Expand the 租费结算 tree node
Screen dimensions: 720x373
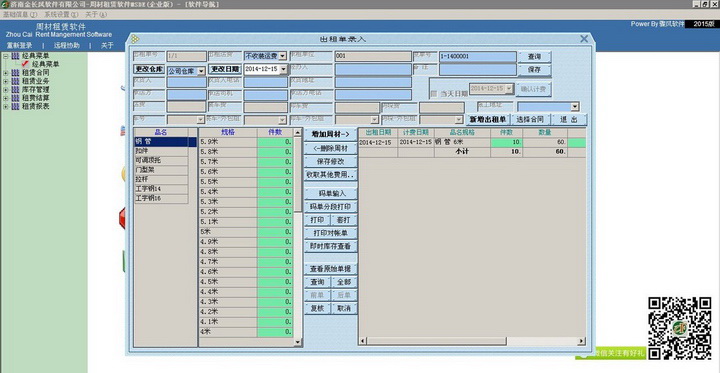click(6, 98)
